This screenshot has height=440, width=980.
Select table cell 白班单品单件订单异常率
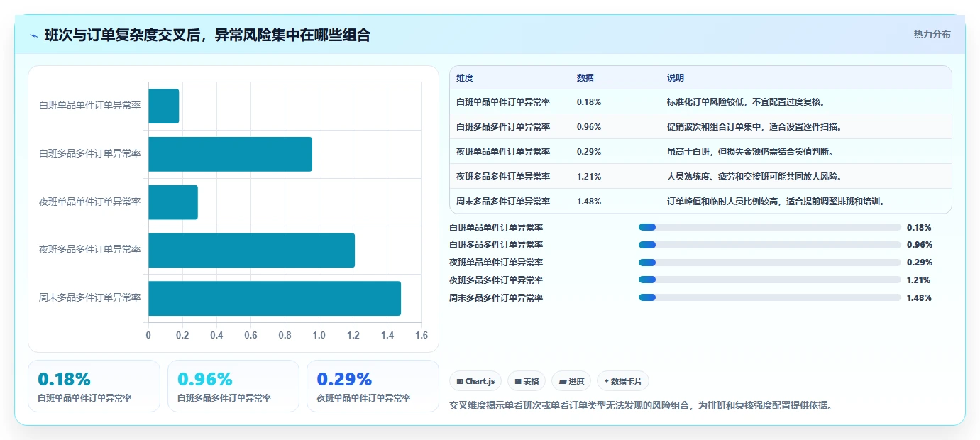pyautogui.click(x=503, y=102)
